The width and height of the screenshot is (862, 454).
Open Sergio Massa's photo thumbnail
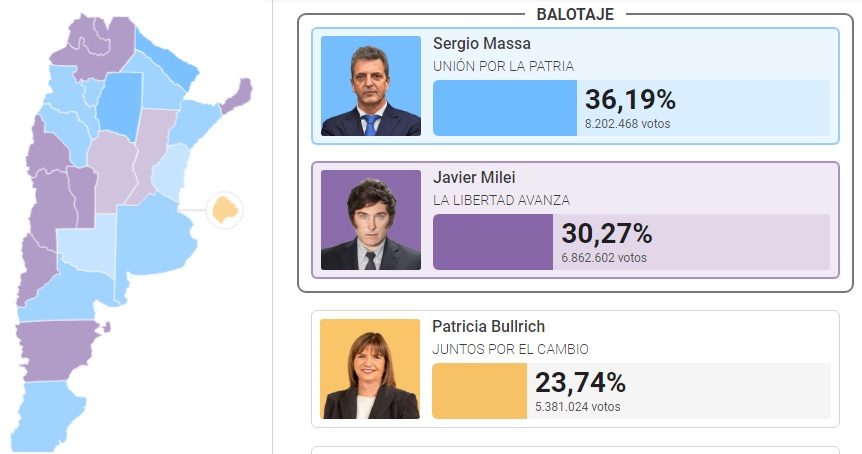[371, 86]
